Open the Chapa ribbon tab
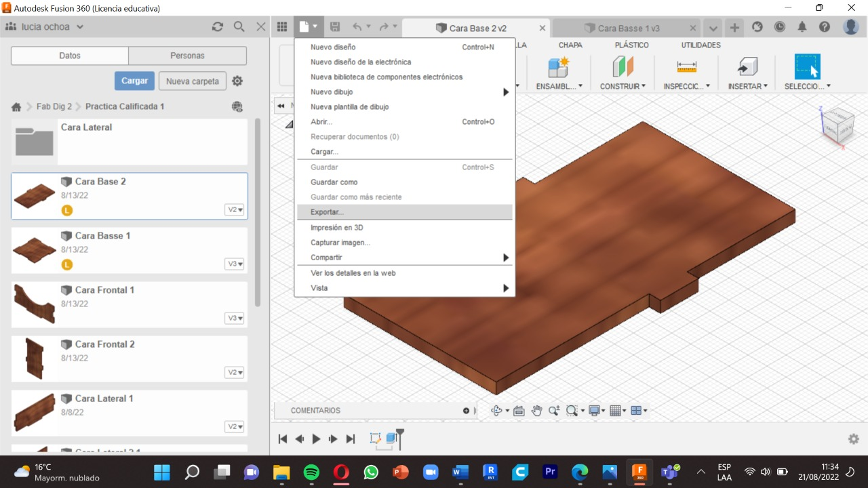 point(570,45)
